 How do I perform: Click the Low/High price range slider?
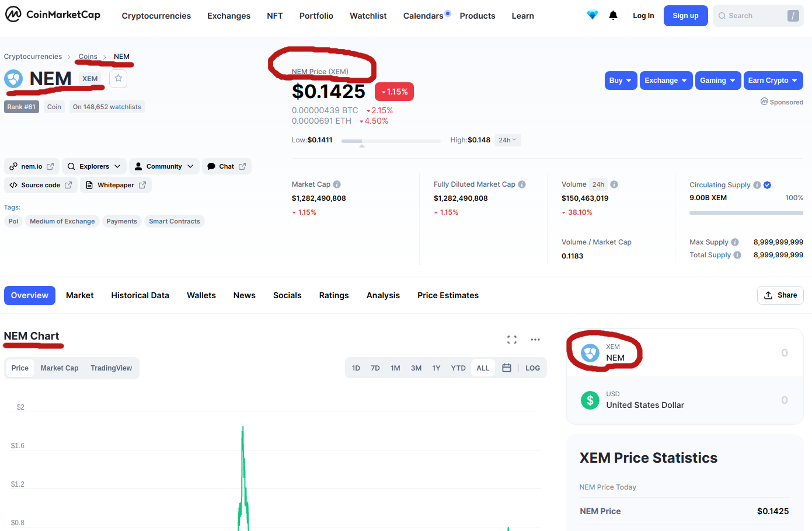(391, 141)
